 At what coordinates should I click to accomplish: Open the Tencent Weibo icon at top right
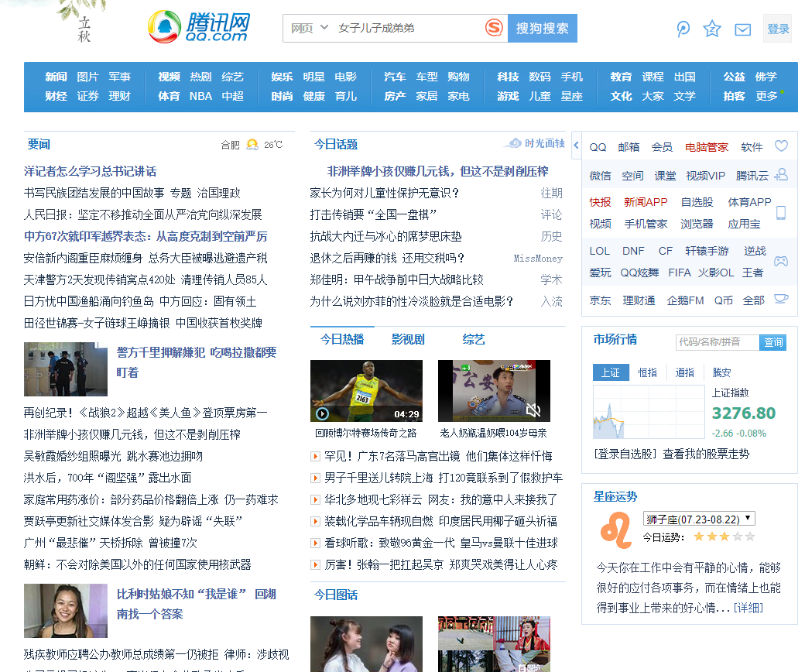pos(683,29)
